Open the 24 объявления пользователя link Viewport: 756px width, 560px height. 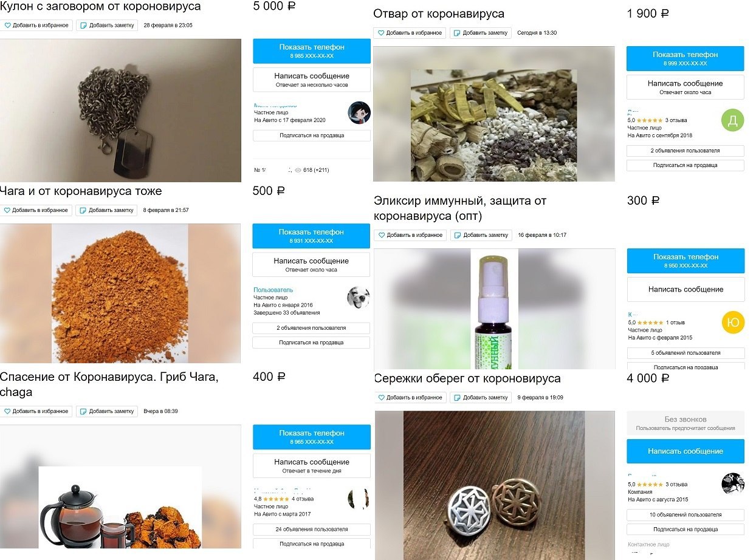coord(311,529)
